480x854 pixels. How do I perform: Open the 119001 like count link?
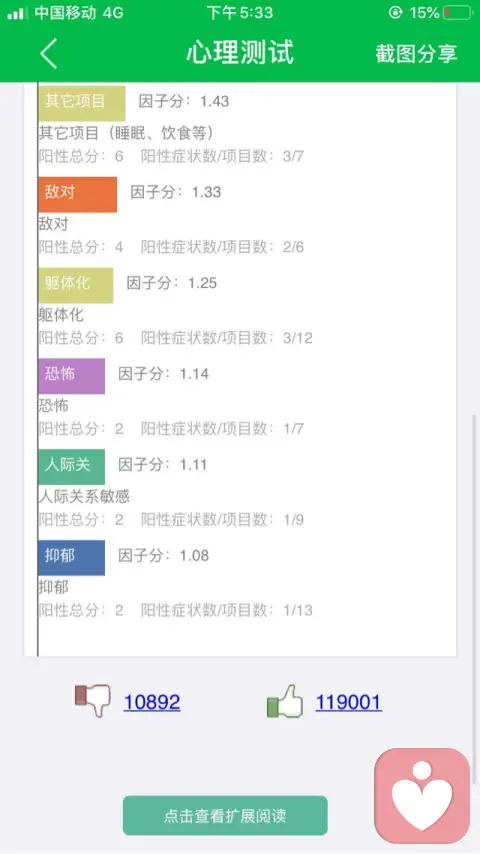click(349, 702)
